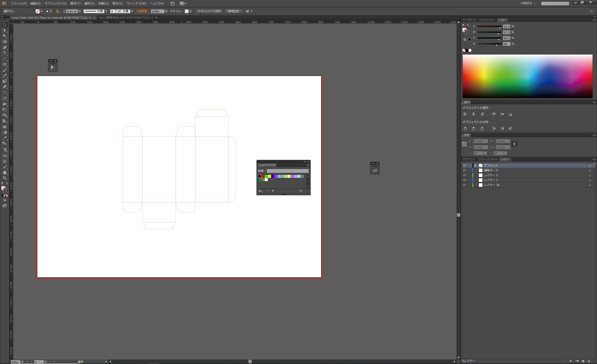Select the Eyedropper tool
Screen dimensions: 597x364
(5, 138)
